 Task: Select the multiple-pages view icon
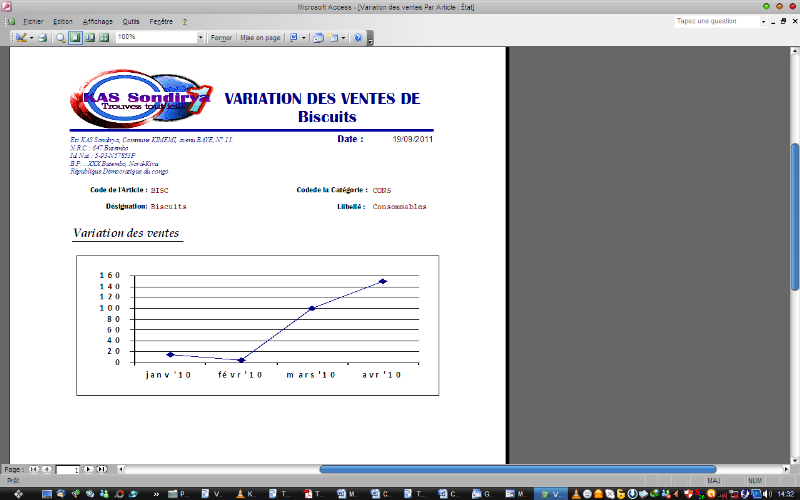(x=104, y=37)
